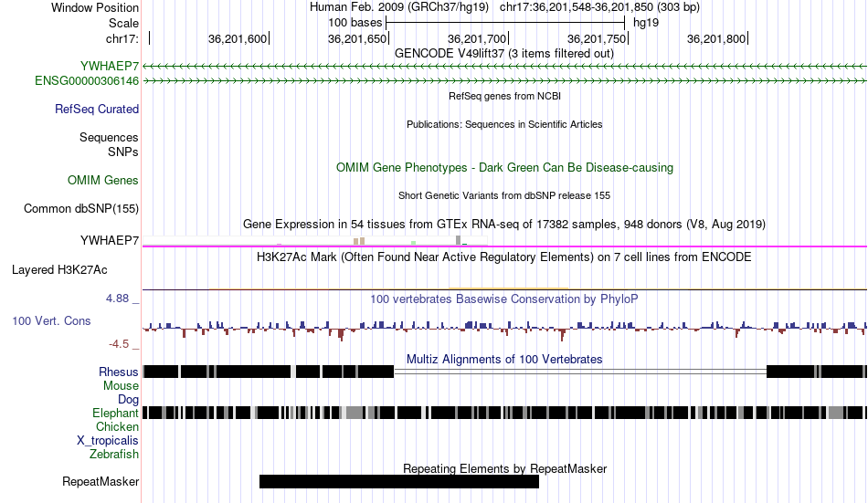Click the Zebrafish alignment species label
This screenshot has height=503, width=868.
114,455
